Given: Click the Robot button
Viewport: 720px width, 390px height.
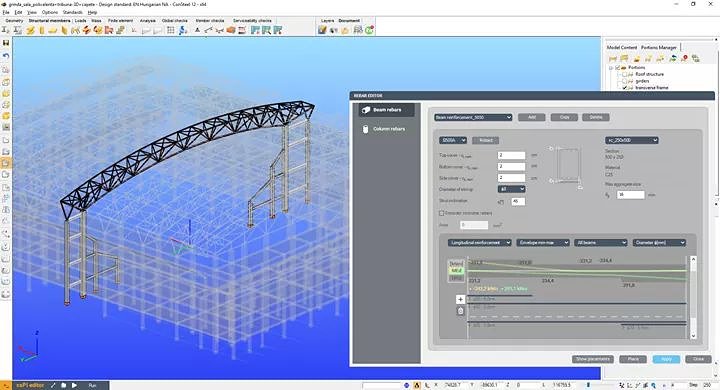Looking at the screenshot, I should (x=486, y=140).
